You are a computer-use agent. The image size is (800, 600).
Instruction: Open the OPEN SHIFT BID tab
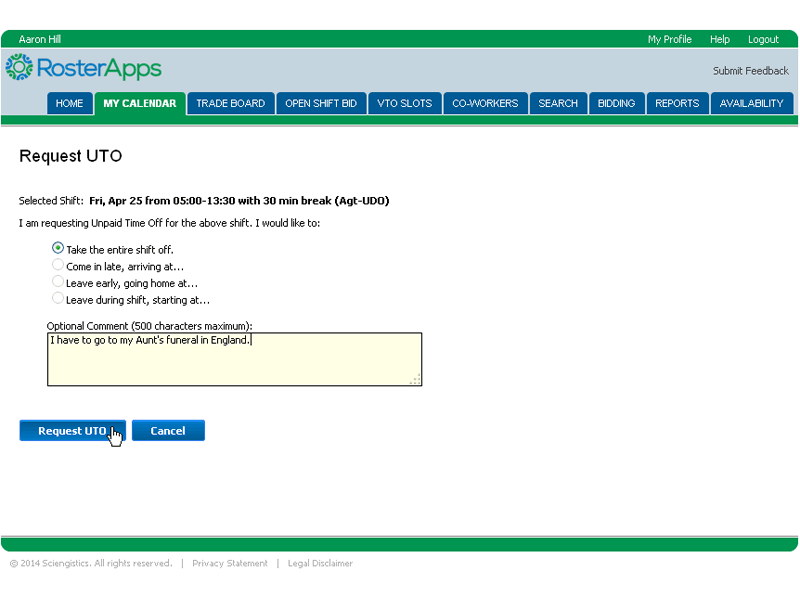(x=320, y=103)
